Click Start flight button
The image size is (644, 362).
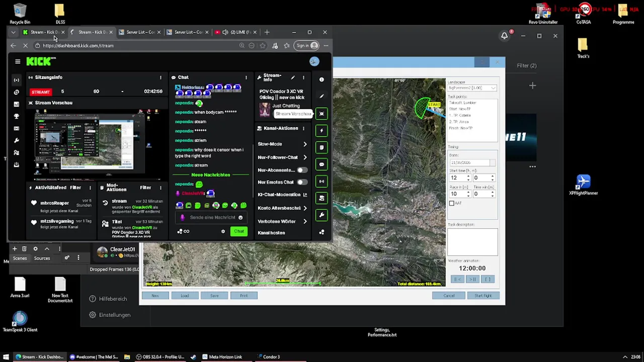pos(483,296)
